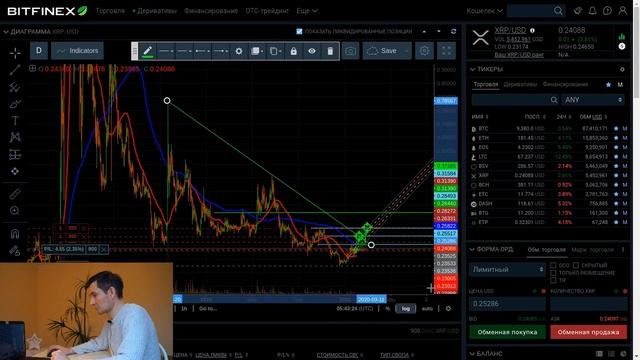This screenshot has height=360, width=640.
Task: Open the XRP/USD pair link
Action: pos(510,30)
